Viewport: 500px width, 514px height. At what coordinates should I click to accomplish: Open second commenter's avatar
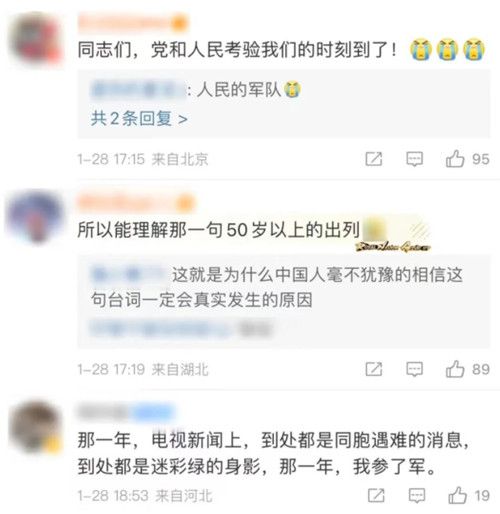tap(36, 217)
